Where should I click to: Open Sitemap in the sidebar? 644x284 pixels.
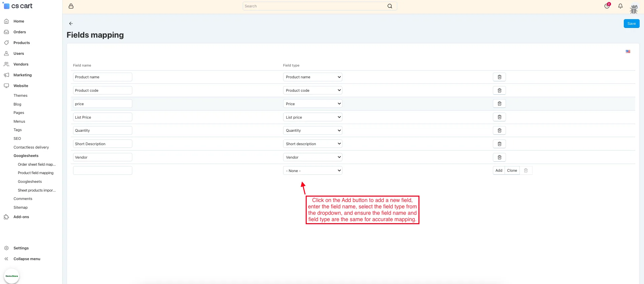[x=21, y=207]
